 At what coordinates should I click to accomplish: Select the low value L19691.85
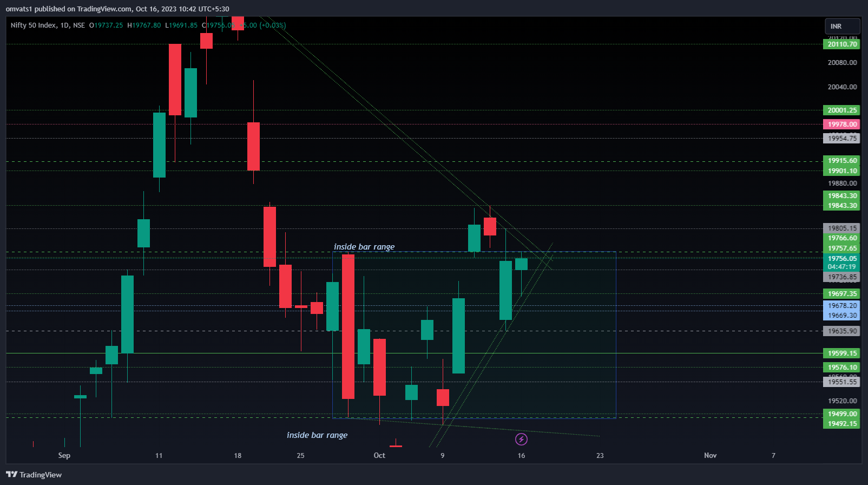click(x=181, y=25)
